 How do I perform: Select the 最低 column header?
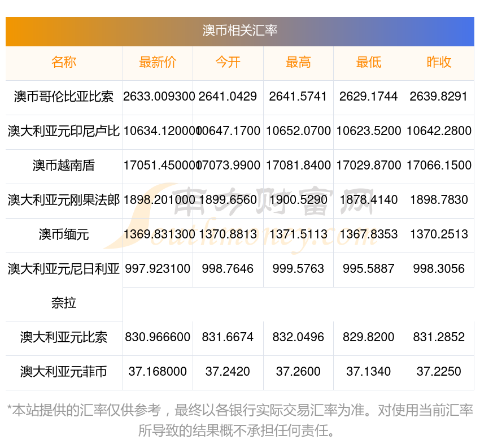click(369, 62)
